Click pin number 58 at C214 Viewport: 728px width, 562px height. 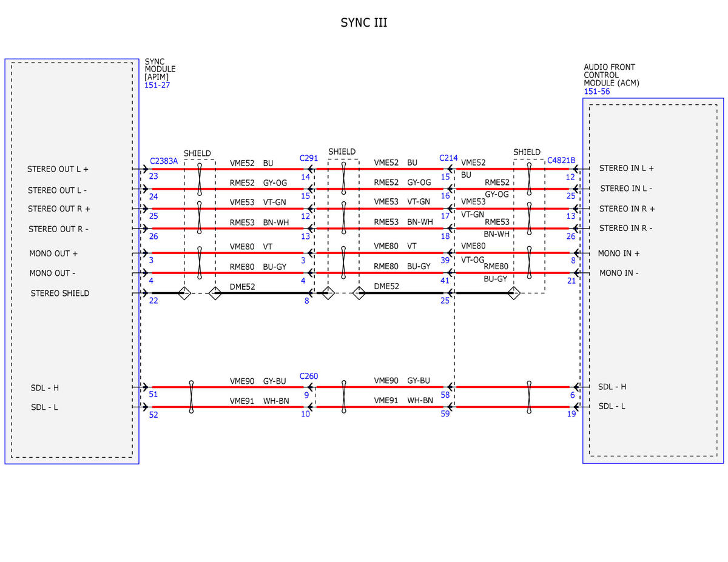pos(445,395)
